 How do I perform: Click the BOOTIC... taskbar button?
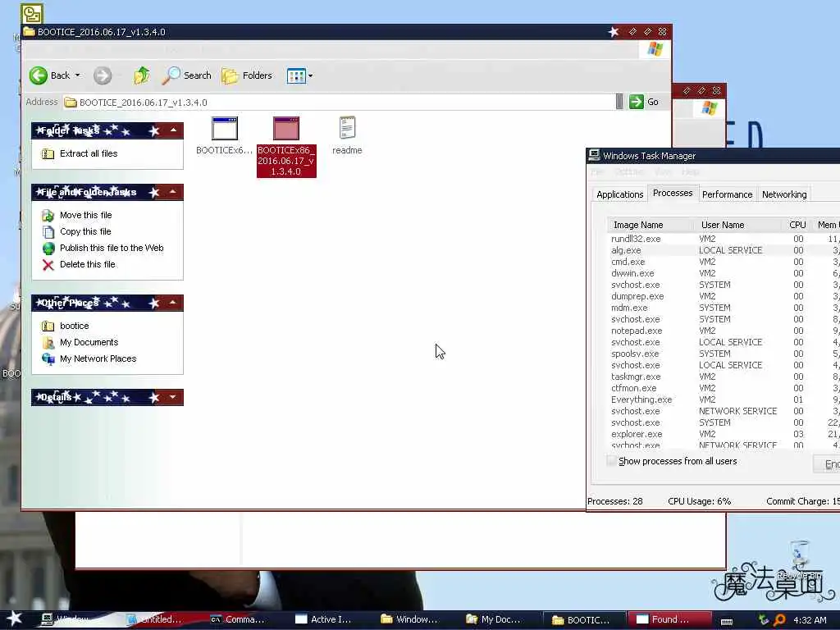(584, 619)
